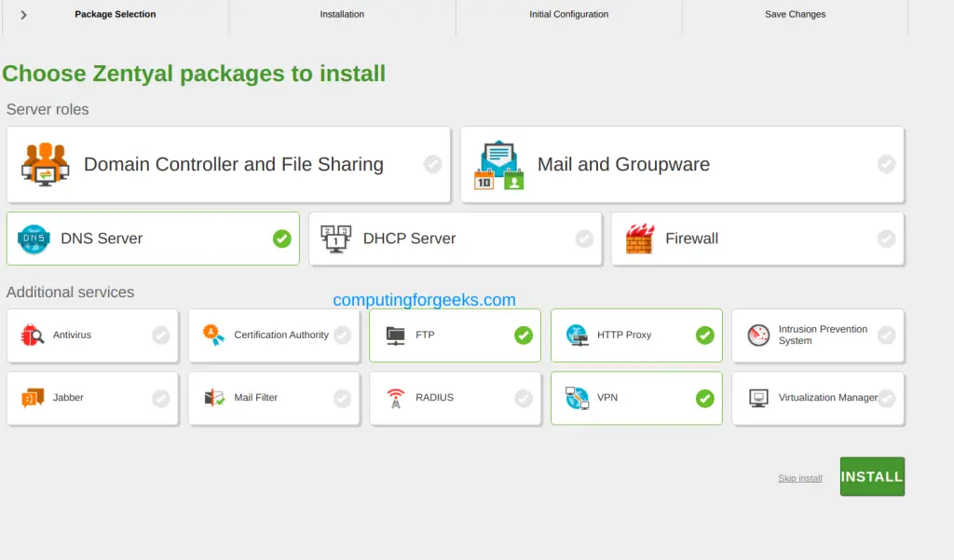Screen dimensions: 954x560
Task: Click the Jabber chat bubble icon
Action: [x=33, y=398]
